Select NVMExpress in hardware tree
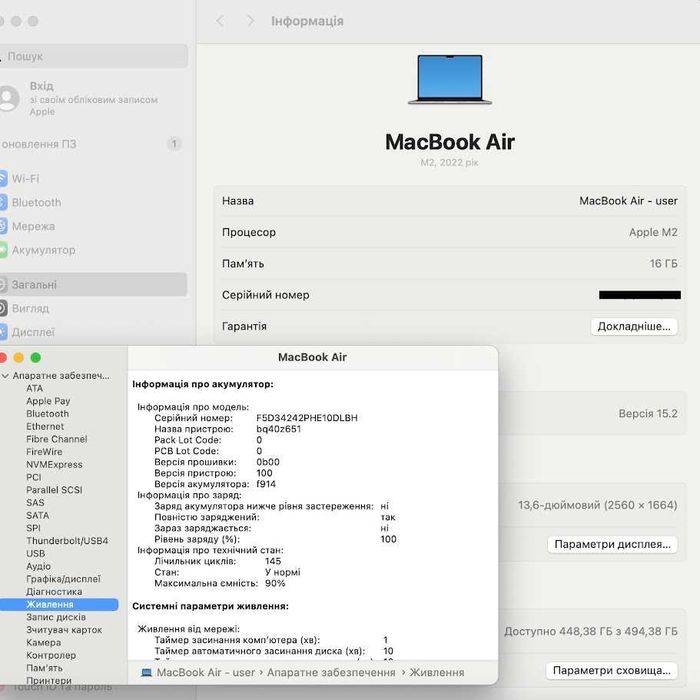700x700 pixels. tap(54, 464)
